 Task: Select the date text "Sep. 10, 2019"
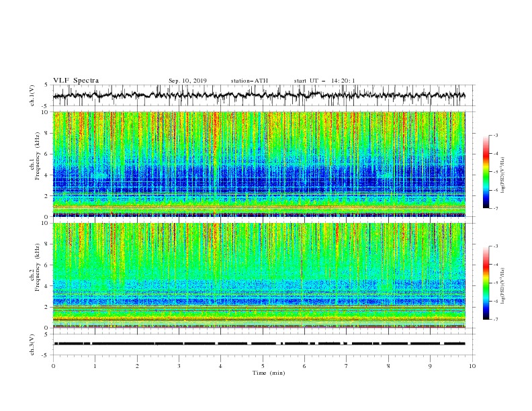tap(187, 81)
